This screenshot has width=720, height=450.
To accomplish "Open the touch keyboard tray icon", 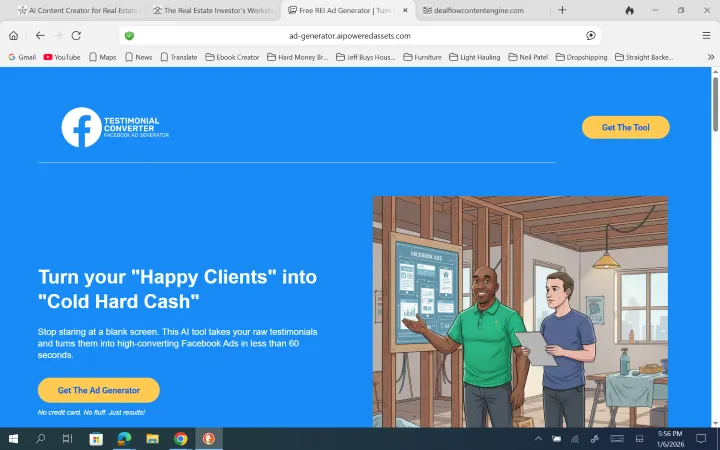I will point(617,439).
